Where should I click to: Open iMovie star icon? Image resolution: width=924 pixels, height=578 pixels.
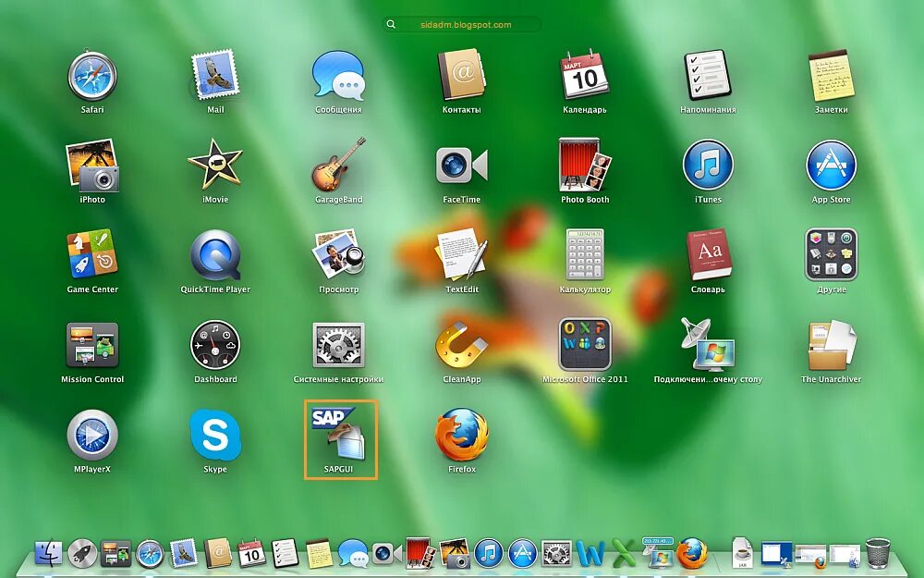coord(215,166)
